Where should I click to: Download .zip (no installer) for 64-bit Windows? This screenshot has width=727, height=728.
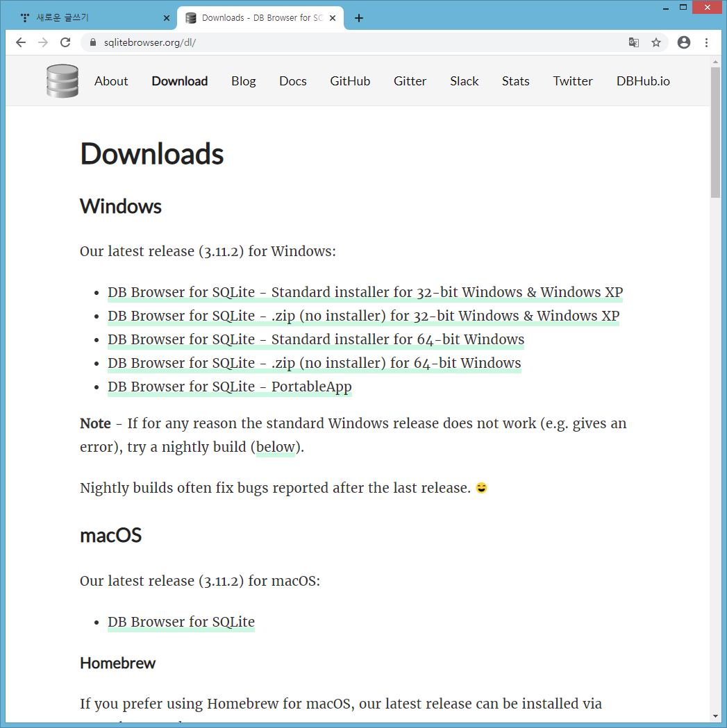click(x=315, y=364)
